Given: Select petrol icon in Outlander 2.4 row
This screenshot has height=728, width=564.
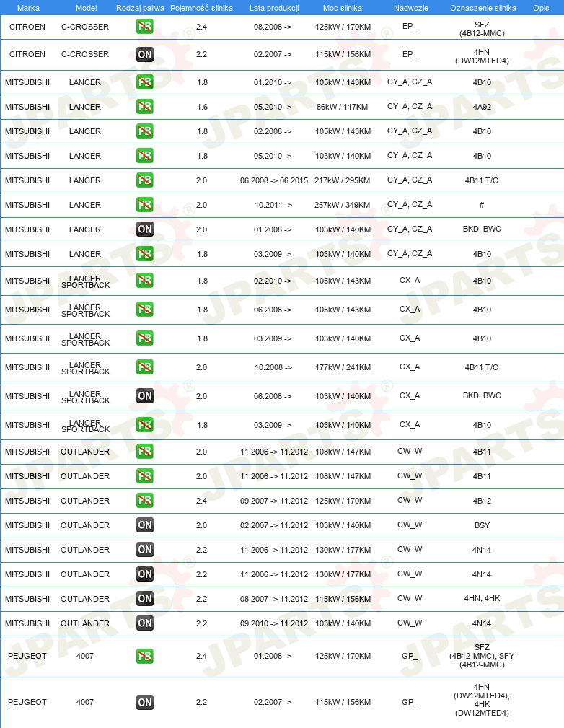Looking at the screenshot, I should coord(145,501).
